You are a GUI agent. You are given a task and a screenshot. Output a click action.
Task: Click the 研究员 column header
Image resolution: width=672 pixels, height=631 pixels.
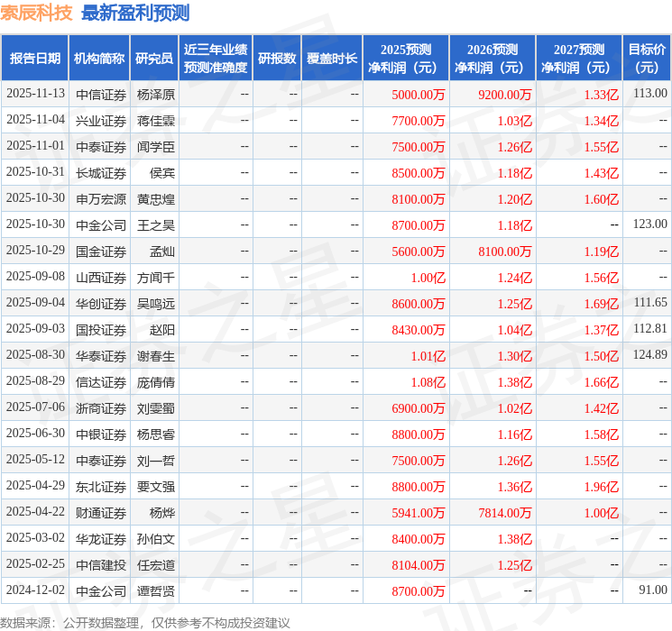tap(154, 58)
